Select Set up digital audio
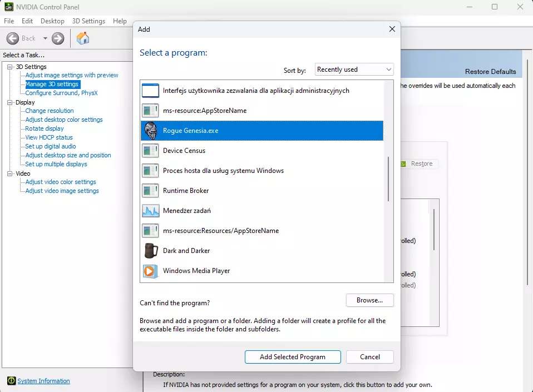 pos(51,146)
